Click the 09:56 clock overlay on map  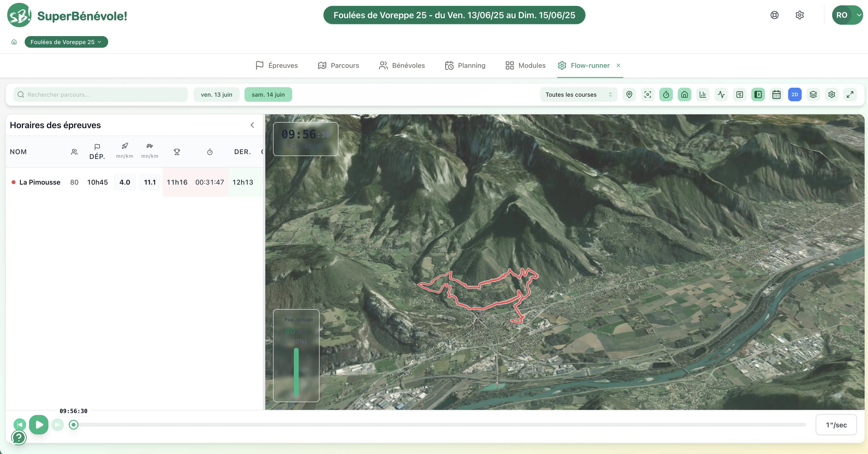(x=305, y=139)
